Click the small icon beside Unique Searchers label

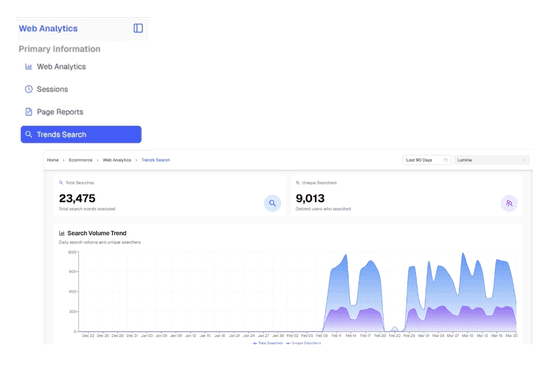(298, 183)
